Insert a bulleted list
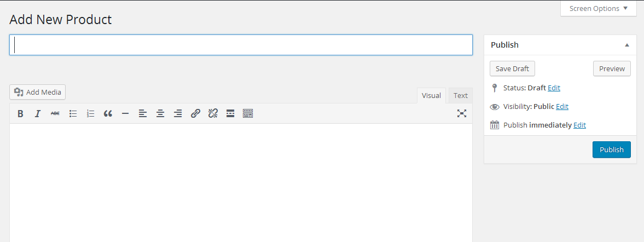 (73, 114)
